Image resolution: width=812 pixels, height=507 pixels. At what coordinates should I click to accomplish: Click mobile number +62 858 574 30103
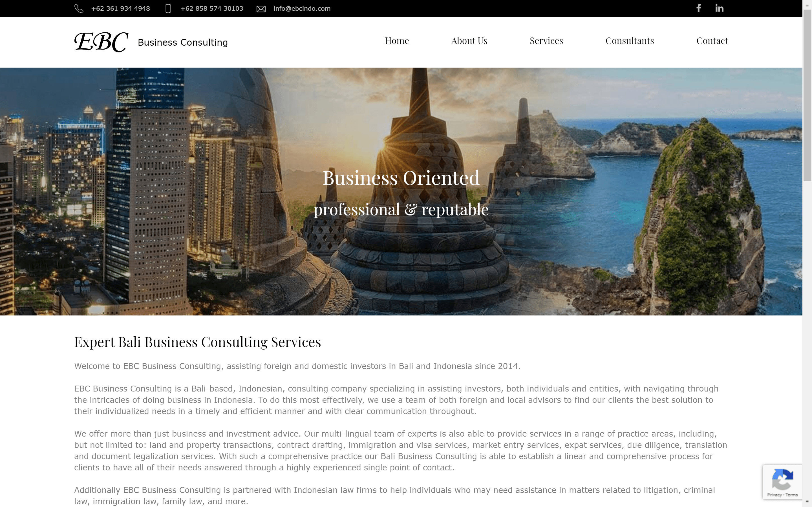212,8
